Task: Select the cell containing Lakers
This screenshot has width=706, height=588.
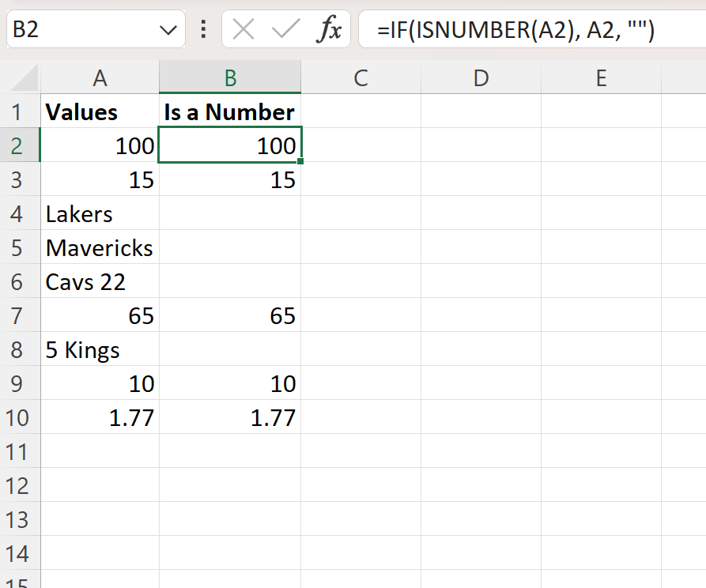Action: pos(100,213)
